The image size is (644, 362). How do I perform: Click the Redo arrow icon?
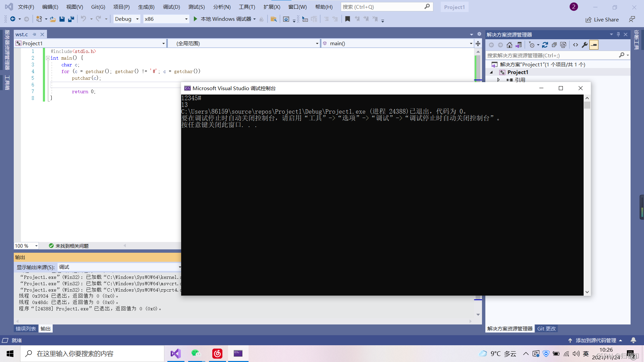98,19
